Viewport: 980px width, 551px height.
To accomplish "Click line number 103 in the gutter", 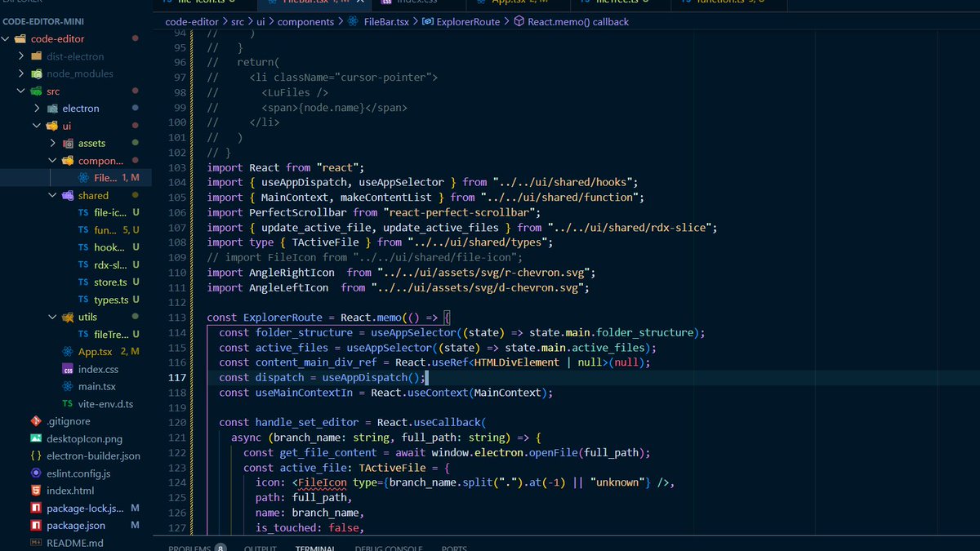I will click(x=176, y=167).
